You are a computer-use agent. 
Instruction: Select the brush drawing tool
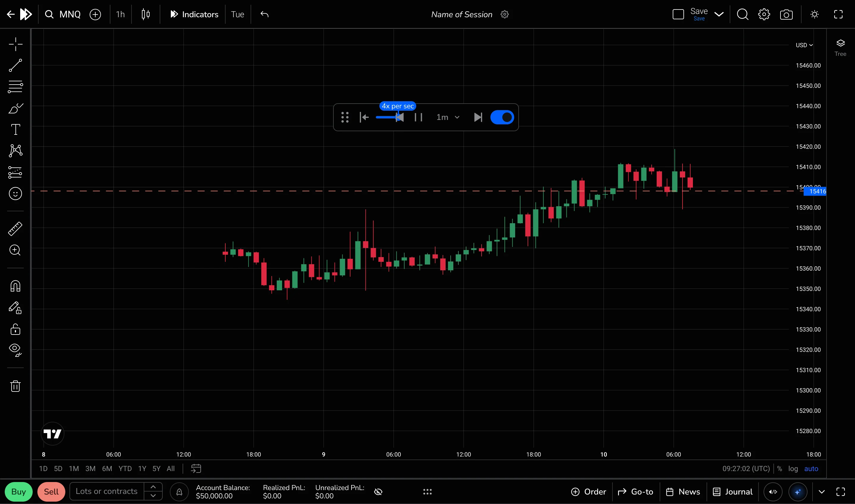[16, 108]
